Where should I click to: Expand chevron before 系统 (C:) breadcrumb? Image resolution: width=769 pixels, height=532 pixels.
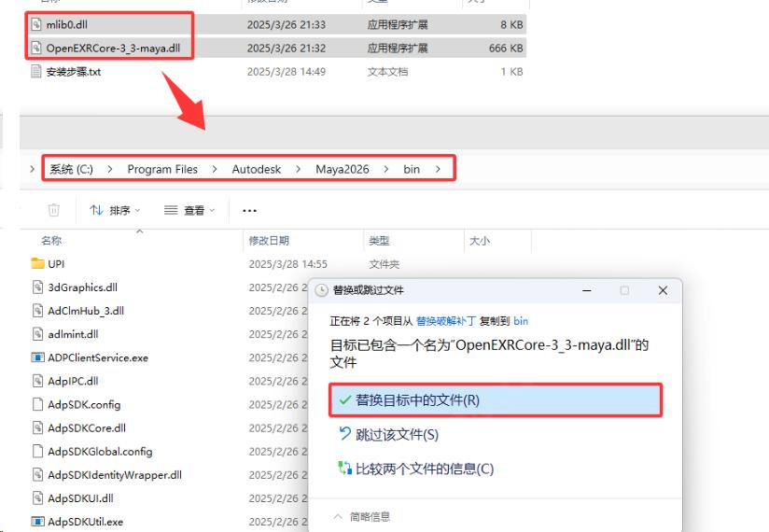pos(33,169)
